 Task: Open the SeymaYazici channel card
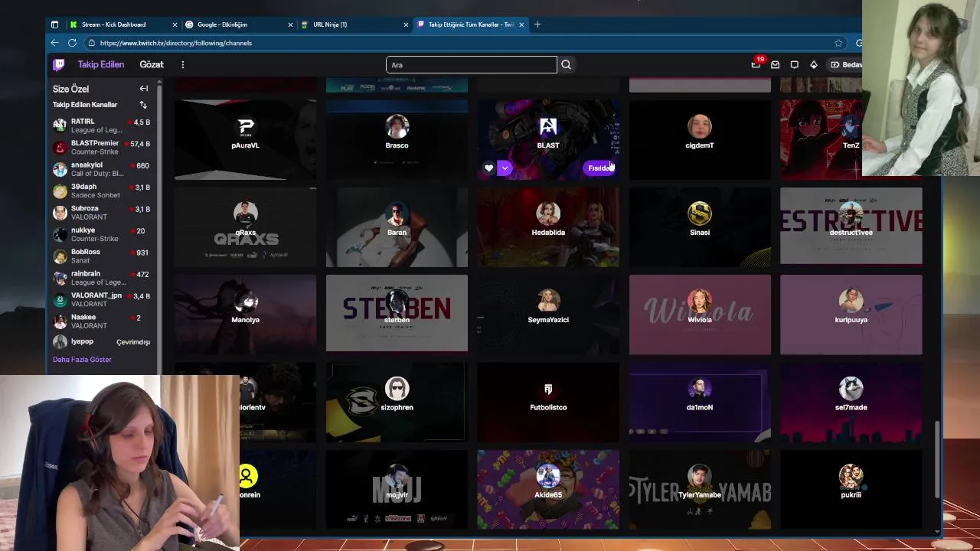click(x=548, y=315)
